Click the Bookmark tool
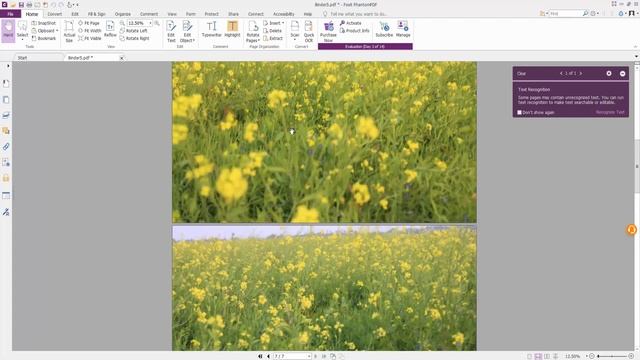 pos(44,38)
